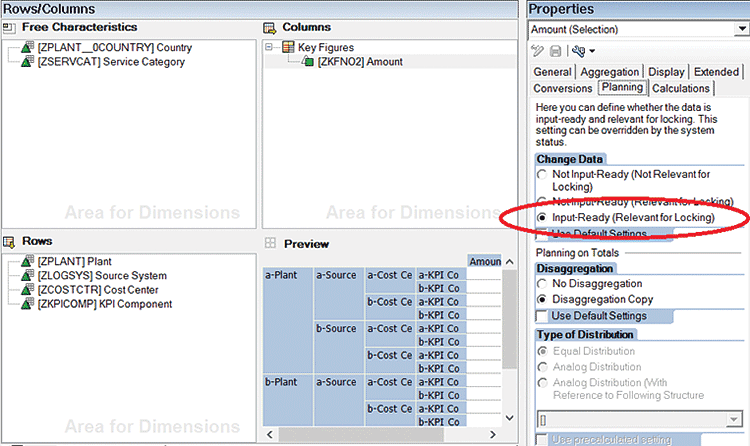This screenshot has width=750, height=446.
Task: Click the preview horizontal scrollbar thumb
Action: [361, 435]
